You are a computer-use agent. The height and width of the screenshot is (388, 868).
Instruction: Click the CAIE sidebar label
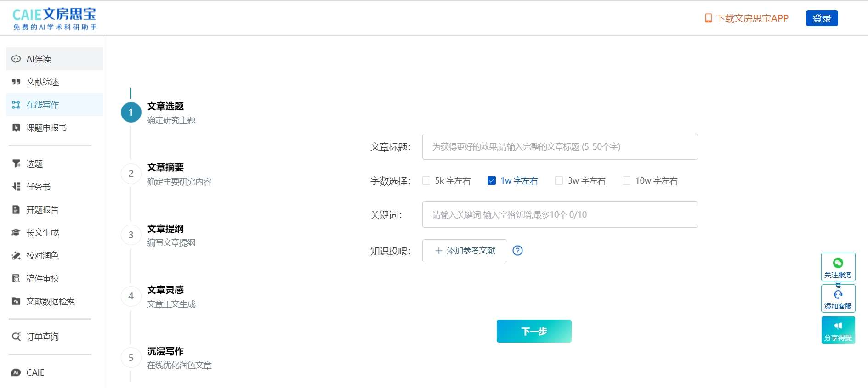click(x=35, y=372)
